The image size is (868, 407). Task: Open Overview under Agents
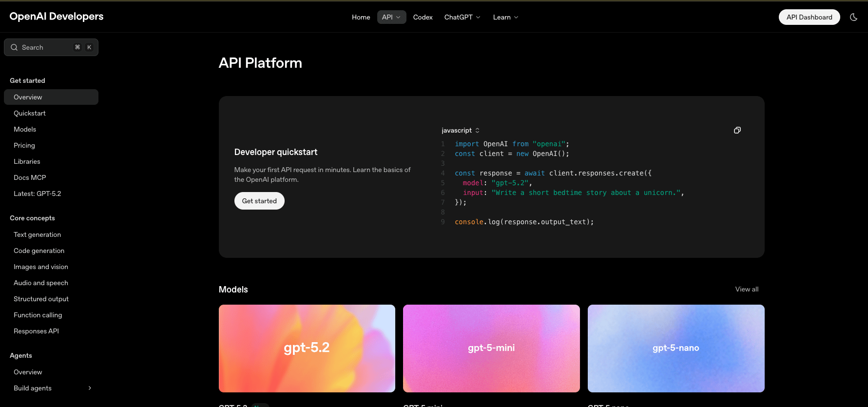pos(51,372)
